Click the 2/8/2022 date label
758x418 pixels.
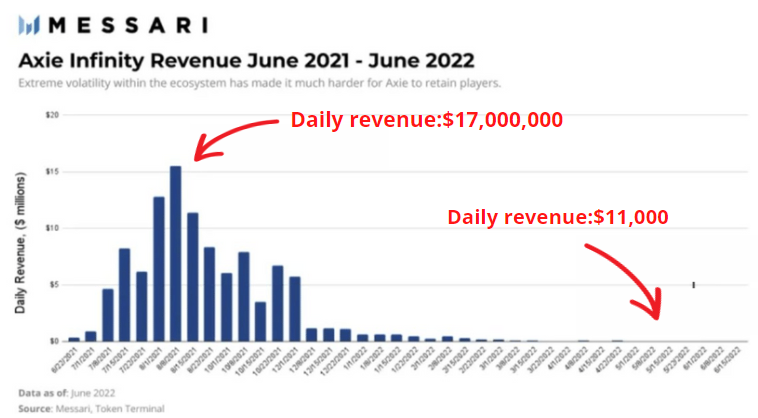coord(441,358)
